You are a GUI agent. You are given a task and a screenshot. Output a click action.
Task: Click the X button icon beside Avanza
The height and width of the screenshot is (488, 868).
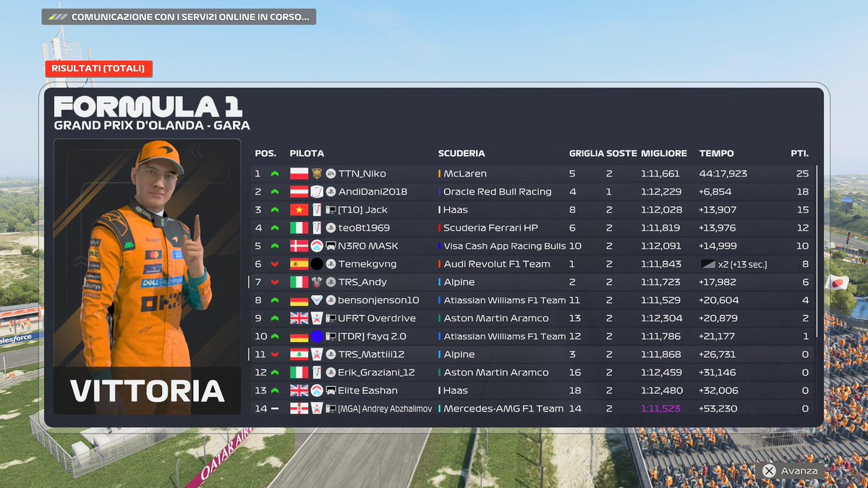coord(770,471)
